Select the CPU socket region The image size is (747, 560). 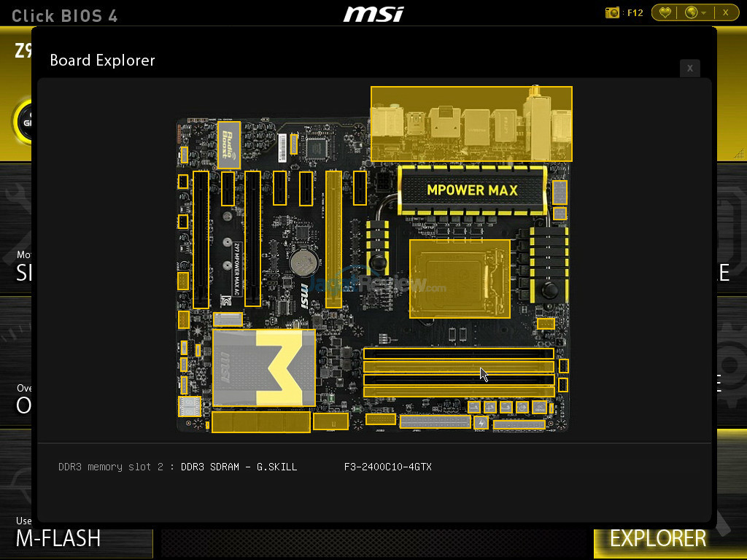(460, 279)
